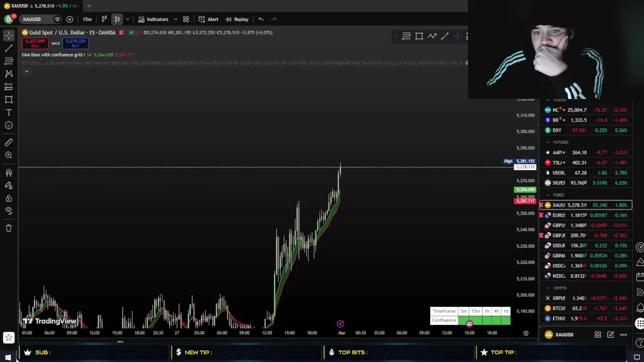Click the red flag next to chart title

coord(121,33)
